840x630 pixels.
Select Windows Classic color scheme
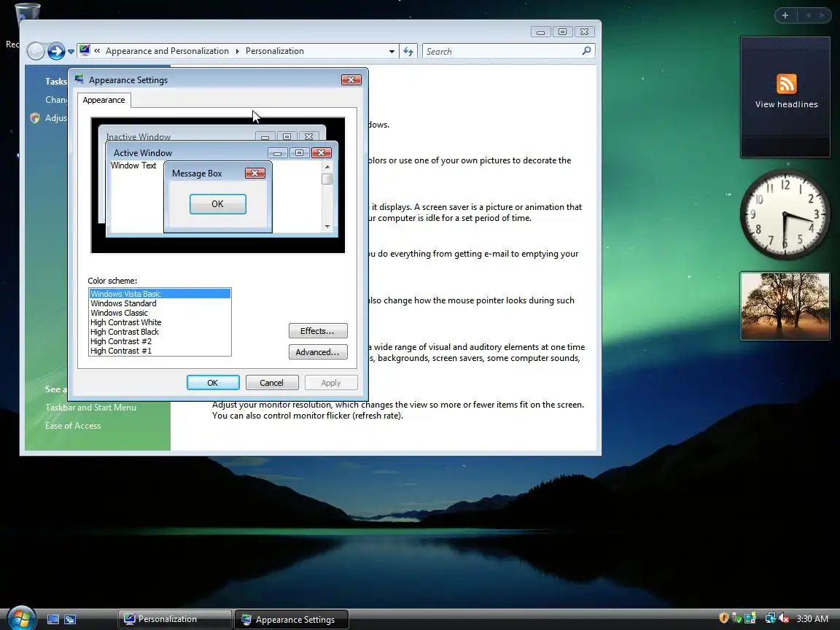(160, 313)
